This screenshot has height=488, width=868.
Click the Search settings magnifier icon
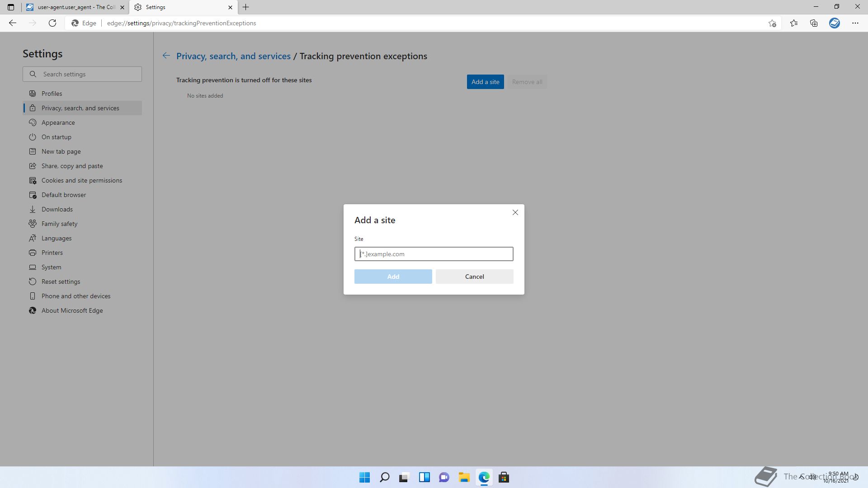tap(33, 74)
